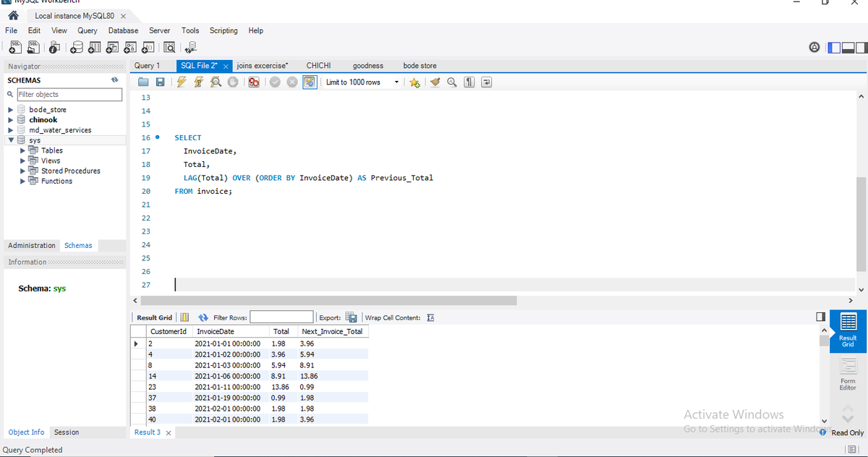Create a new SQL tab for queries

pyautogui.click(x=15, y=48)
